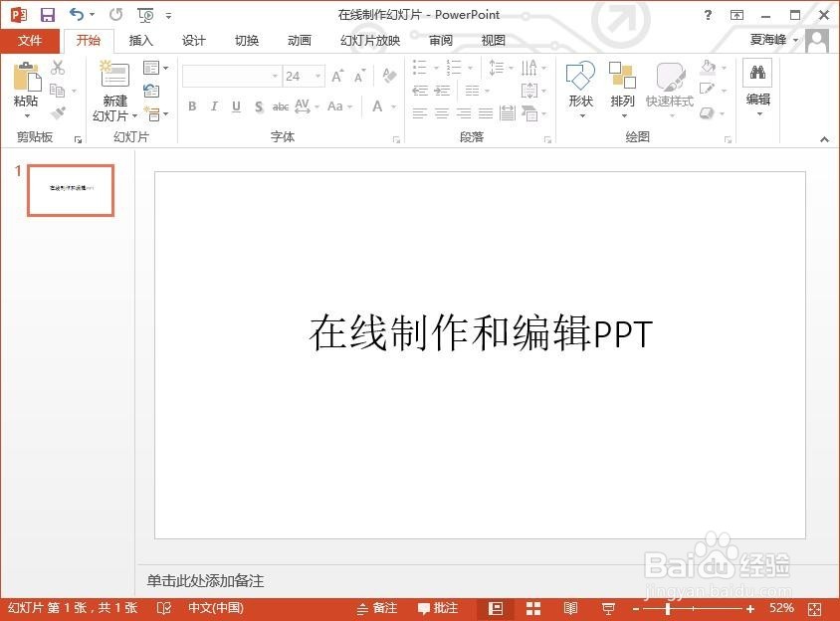Toggle Italic formatting
The width and height of the screenshot is (840, 621).
(214, 106)
